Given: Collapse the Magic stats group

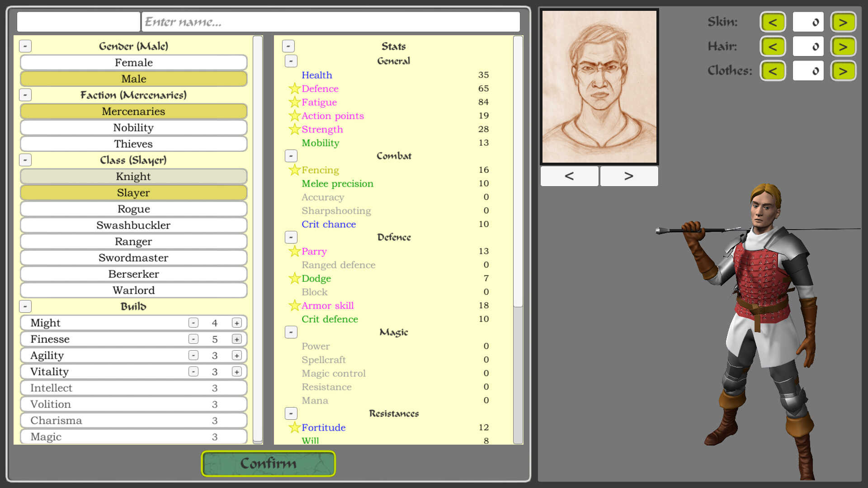Looking at the screenshot, I should 291,332.
